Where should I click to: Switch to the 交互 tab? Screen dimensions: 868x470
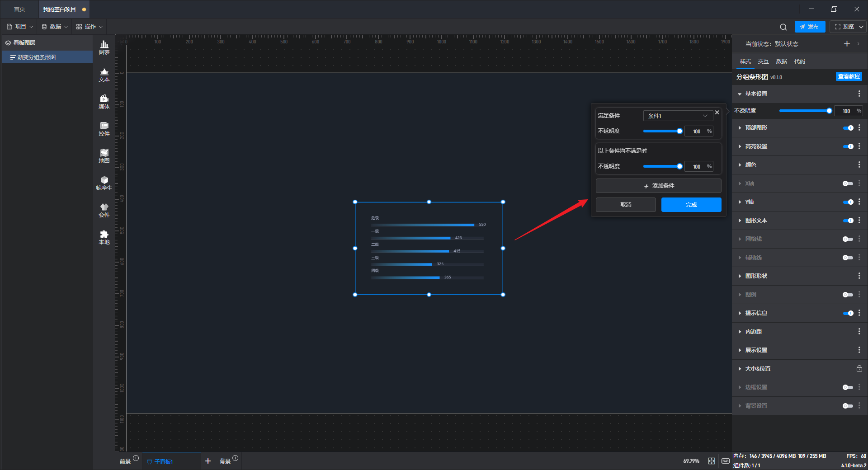click(x=763, y=61)
